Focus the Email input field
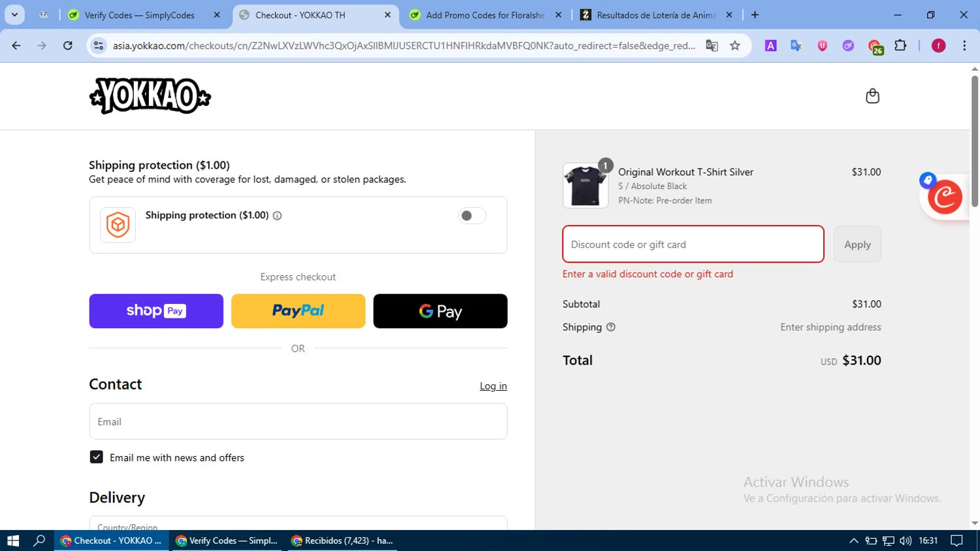Screen dimensions: 980x551 (298, 421)
